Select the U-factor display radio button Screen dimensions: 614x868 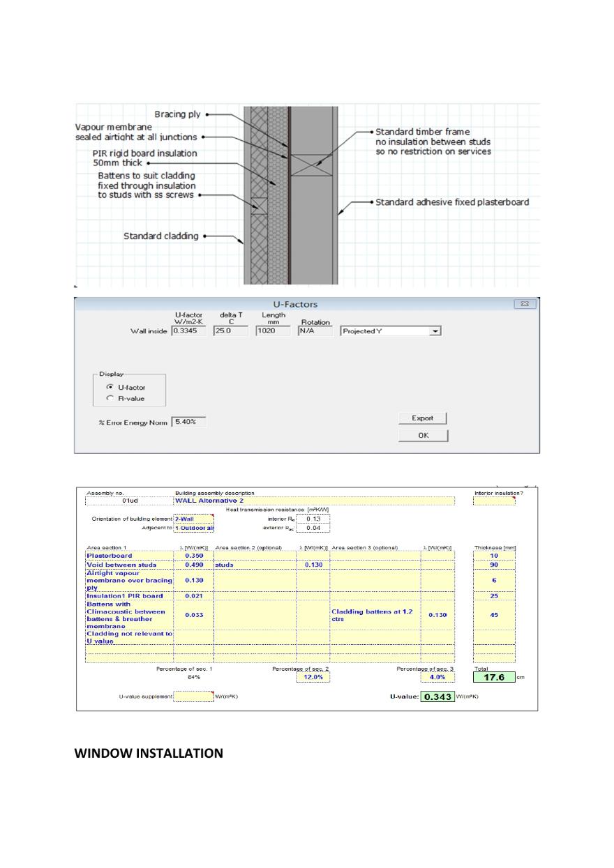click(109, 387)
